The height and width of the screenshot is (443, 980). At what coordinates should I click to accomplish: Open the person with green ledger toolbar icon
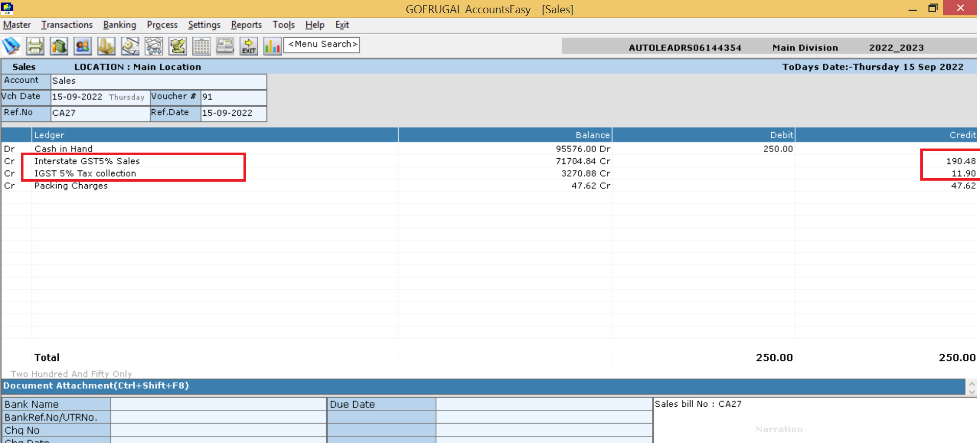pyautogui.click(x=59, y=46)
